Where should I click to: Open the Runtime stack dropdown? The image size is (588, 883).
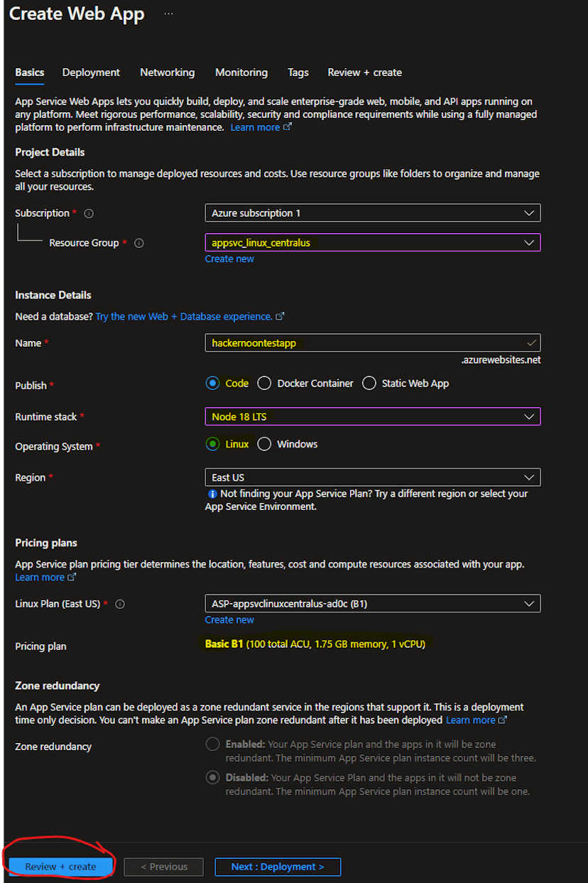coord(530,416)
